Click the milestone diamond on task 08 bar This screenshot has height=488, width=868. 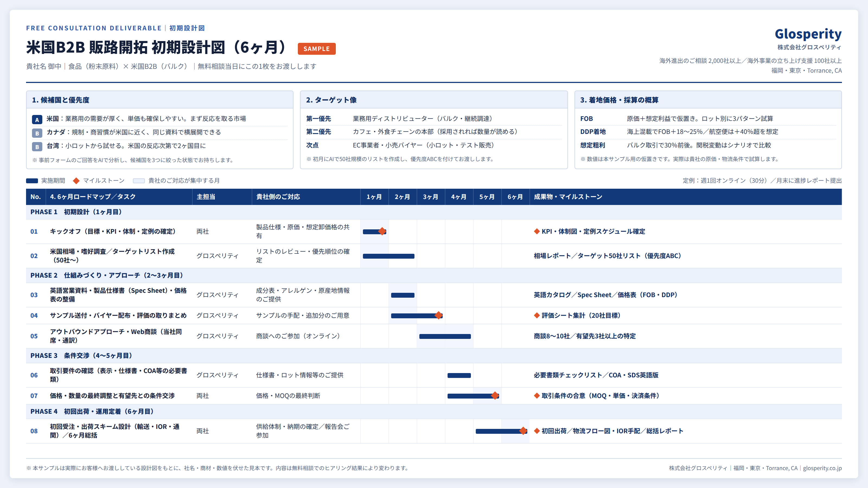coord(523,431)
